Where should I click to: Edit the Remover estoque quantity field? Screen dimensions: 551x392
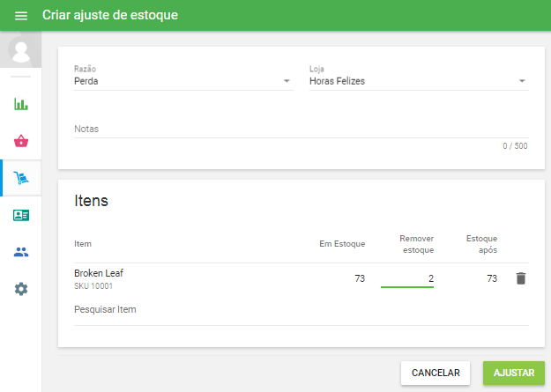[407, 278]
